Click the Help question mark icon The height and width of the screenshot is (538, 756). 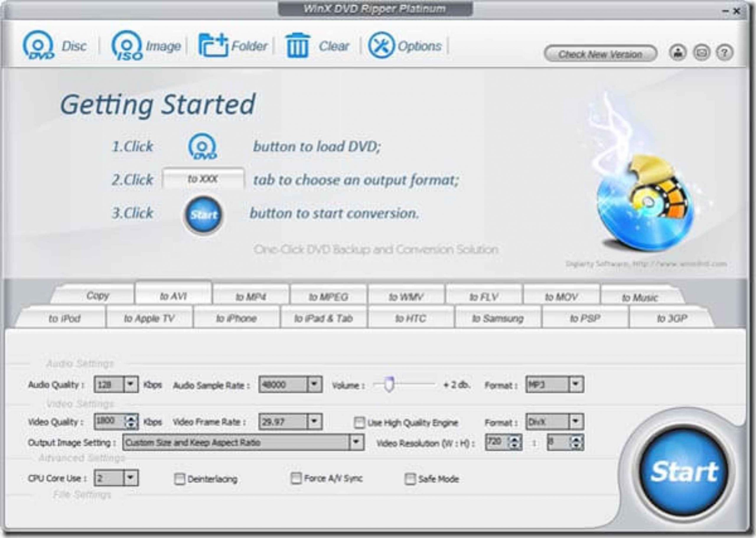pyautogui.click(x=724, y=51)
